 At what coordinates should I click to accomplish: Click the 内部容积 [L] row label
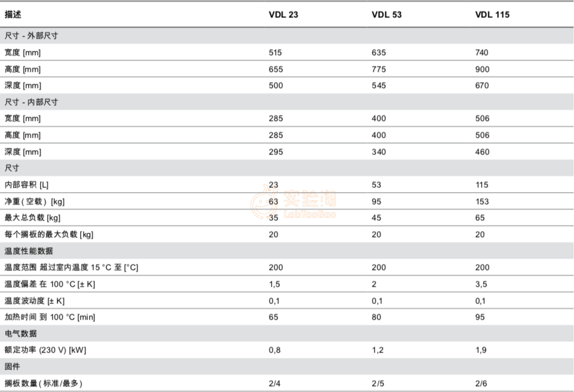point(27,185)
